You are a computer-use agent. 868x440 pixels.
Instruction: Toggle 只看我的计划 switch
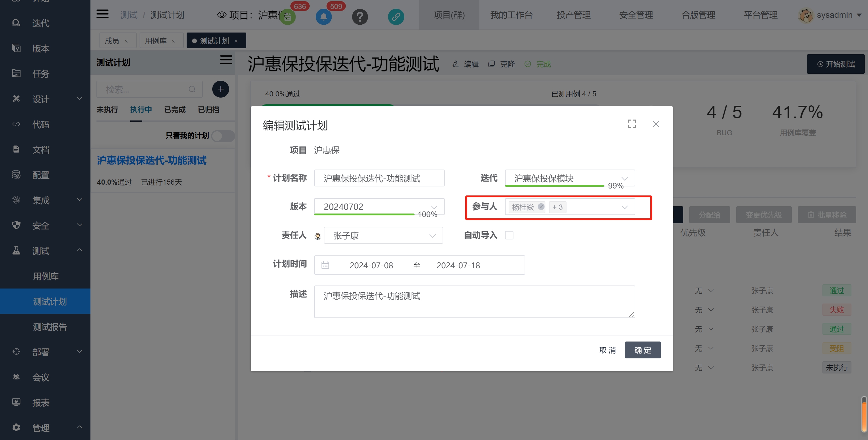[x=223, y=136]
